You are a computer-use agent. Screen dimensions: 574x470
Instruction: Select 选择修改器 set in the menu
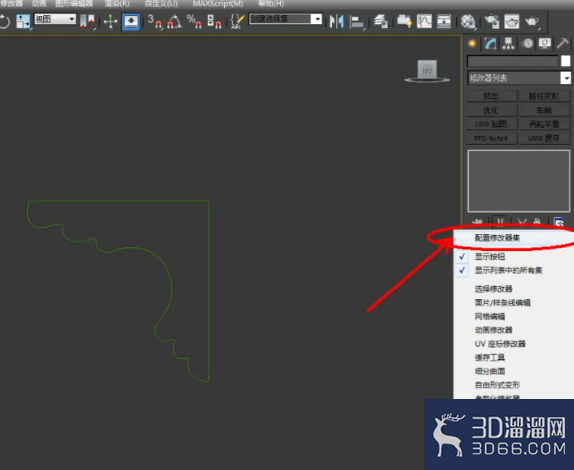(513, 289)
